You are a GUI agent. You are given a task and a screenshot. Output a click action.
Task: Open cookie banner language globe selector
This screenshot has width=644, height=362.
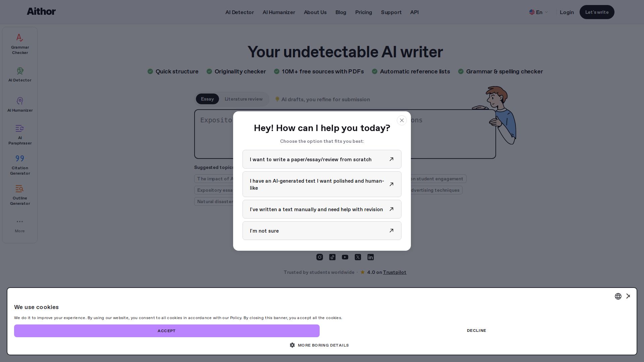pyautogui.click(x=618, y=296)
